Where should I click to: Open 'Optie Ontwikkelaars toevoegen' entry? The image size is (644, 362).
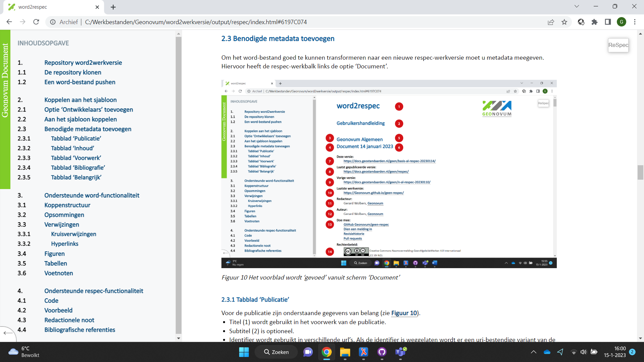pyautogui.click(x=89, y=110)
